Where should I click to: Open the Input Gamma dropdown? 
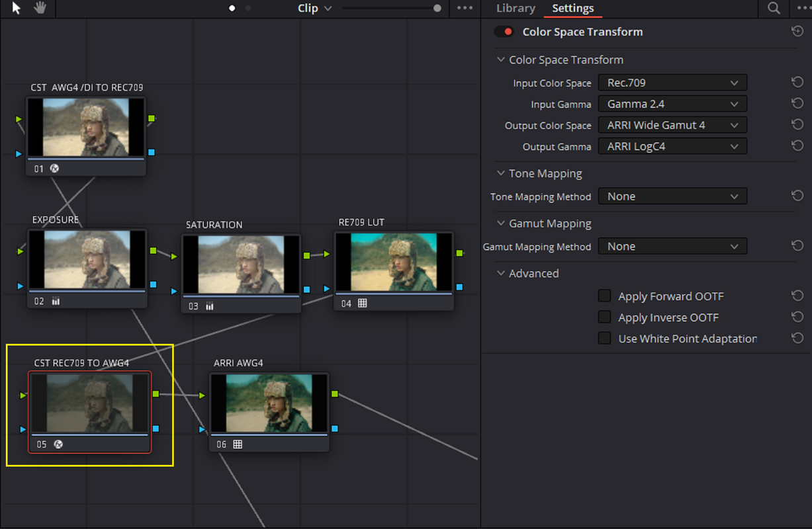click(x=672, y=104)
